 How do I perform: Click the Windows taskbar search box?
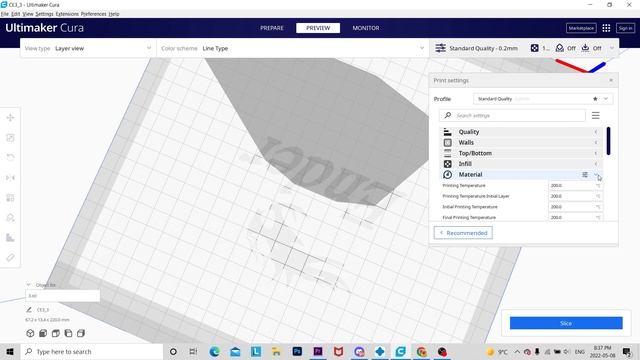[91, 351]
